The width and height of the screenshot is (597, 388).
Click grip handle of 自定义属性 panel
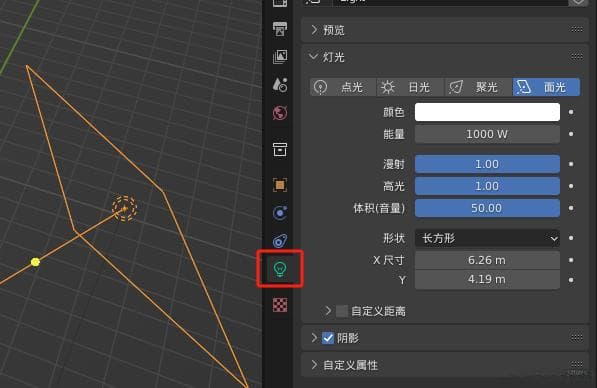pyautogui.click(x=577, y=365)
